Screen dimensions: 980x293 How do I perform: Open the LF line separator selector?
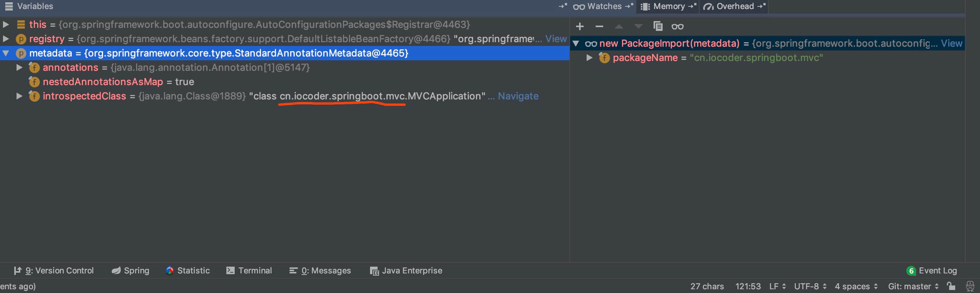tap(778, 286)
